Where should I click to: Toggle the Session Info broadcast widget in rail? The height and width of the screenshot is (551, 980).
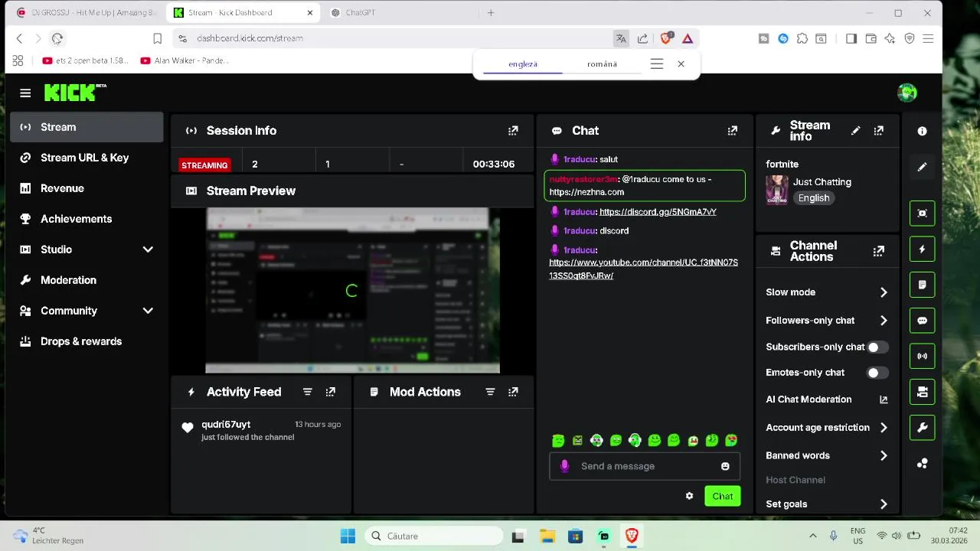(922, 356)
